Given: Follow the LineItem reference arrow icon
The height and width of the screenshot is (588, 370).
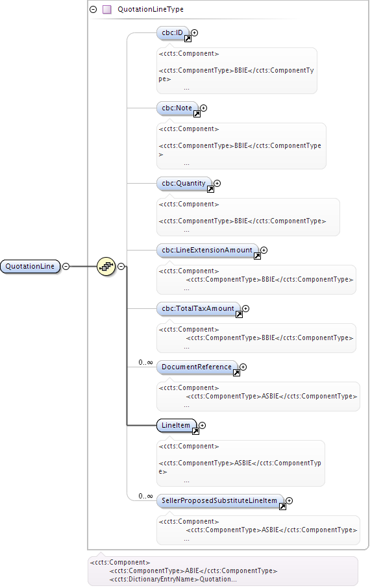Looking at the screenshot, I should click(x=195, y=432).
